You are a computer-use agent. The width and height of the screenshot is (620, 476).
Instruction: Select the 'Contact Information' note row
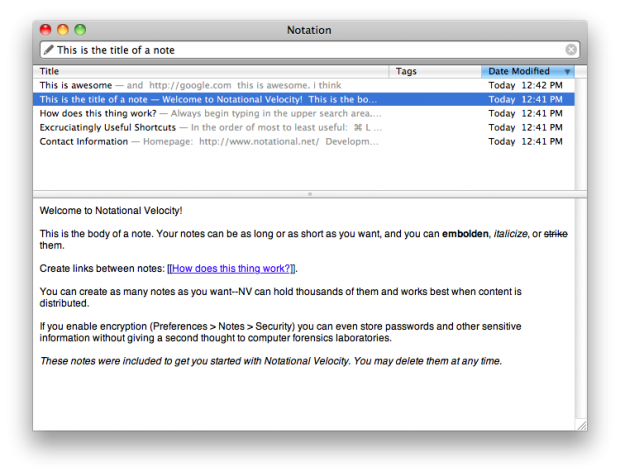point(304,142)
